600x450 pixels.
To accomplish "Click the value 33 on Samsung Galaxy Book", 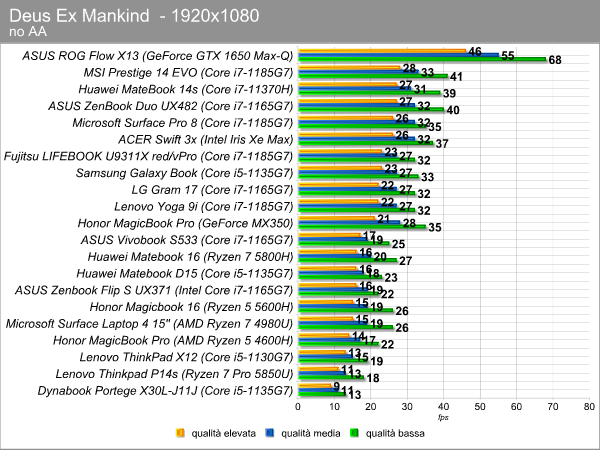I will tap(427, 177).
